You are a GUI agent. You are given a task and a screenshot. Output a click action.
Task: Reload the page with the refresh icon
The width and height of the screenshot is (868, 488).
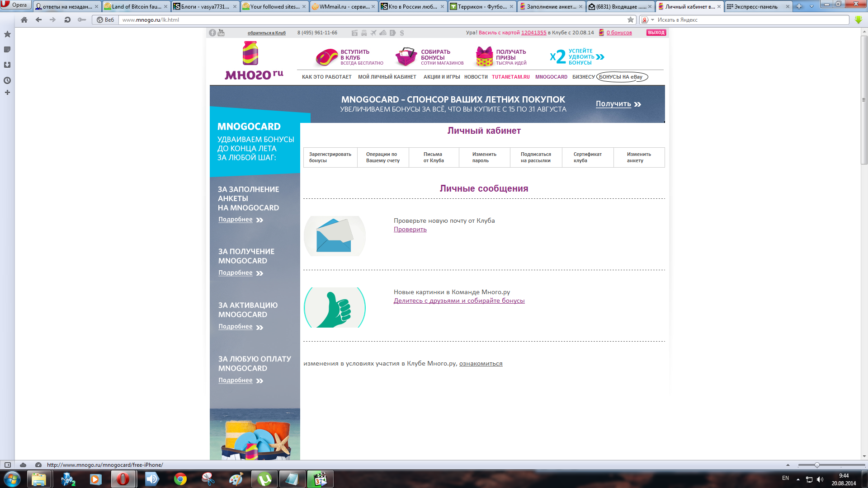67,20
